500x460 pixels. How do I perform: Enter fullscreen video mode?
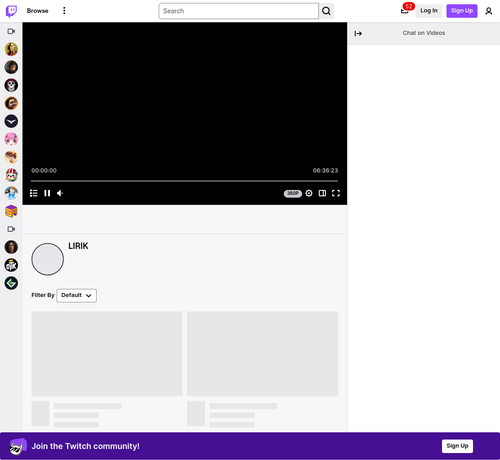click(336, 193)
